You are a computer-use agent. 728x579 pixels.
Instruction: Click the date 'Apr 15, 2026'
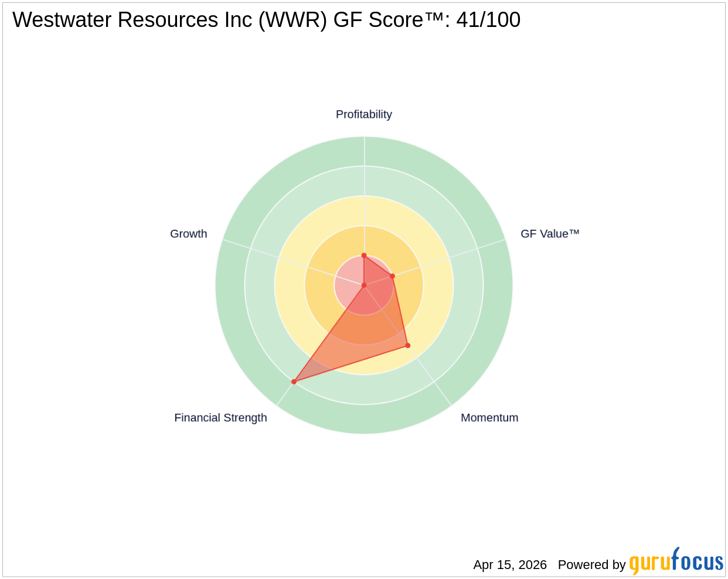509,565
